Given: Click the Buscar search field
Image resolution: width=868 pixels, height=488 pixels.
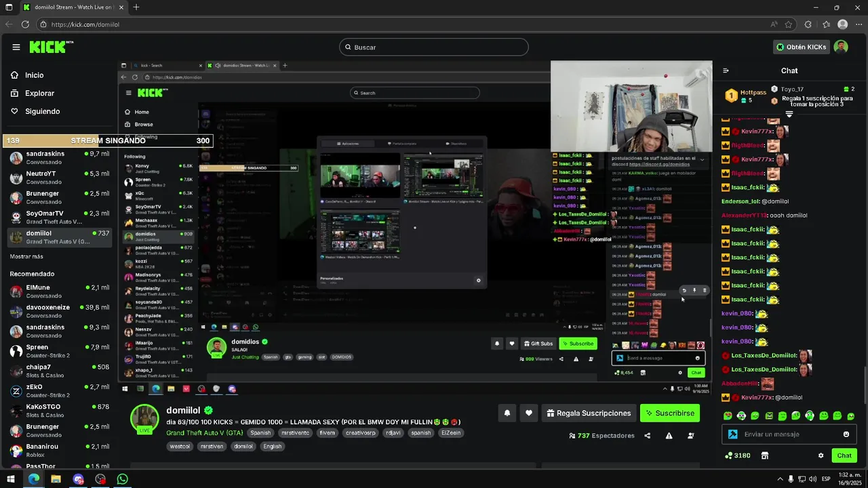Looking at the screenshot, I should pyautogui.click(x=434, y=47).
